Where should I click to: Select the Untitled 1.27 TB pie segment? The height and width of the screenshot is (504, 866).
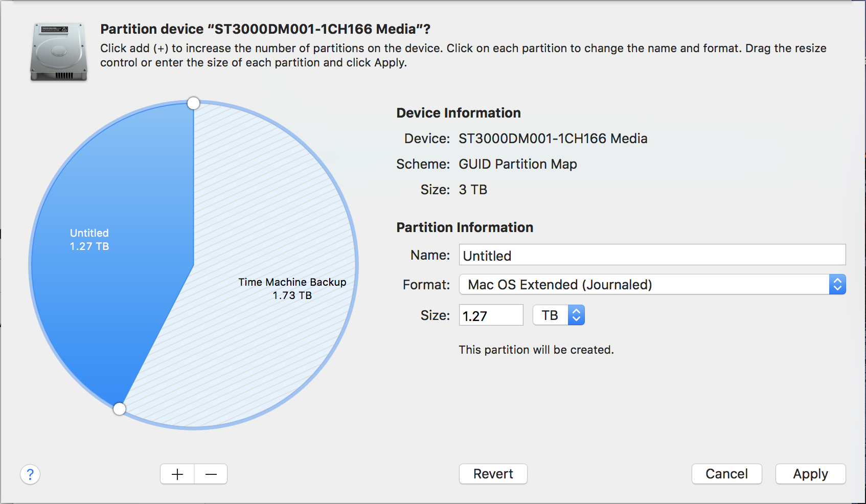click(112, 256)
